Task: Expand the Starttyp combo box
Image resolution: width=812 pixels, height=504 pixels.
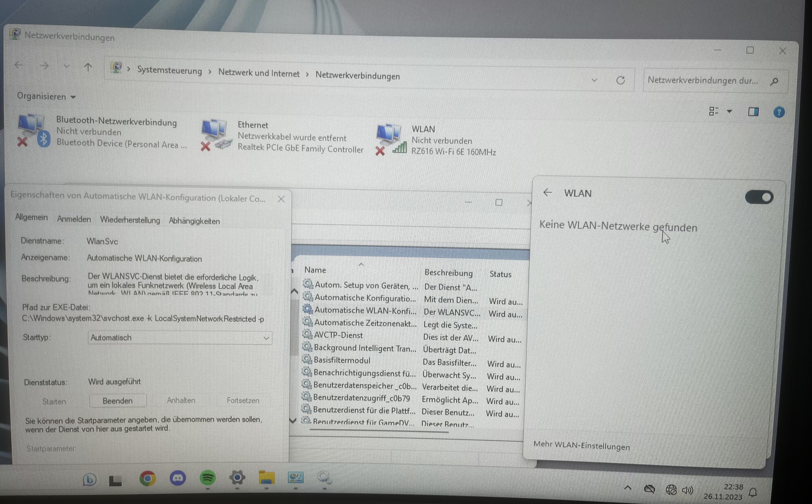Action: [180, 338]
